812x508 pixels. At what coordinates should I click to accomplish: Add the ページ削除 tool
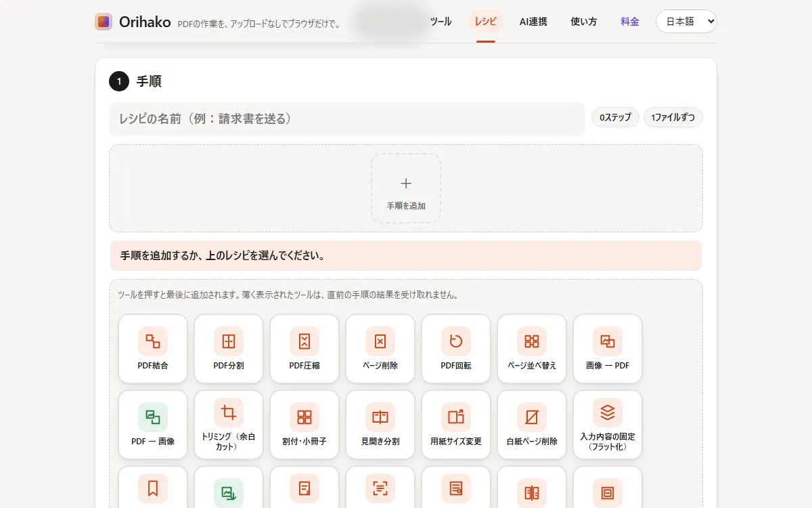(x=380, y=349)
